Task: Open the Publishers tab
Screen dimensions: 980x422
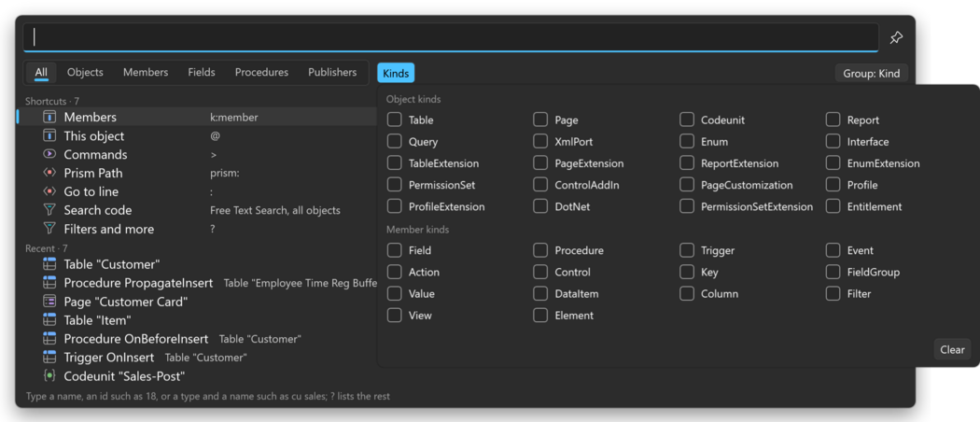Action: 332,73
